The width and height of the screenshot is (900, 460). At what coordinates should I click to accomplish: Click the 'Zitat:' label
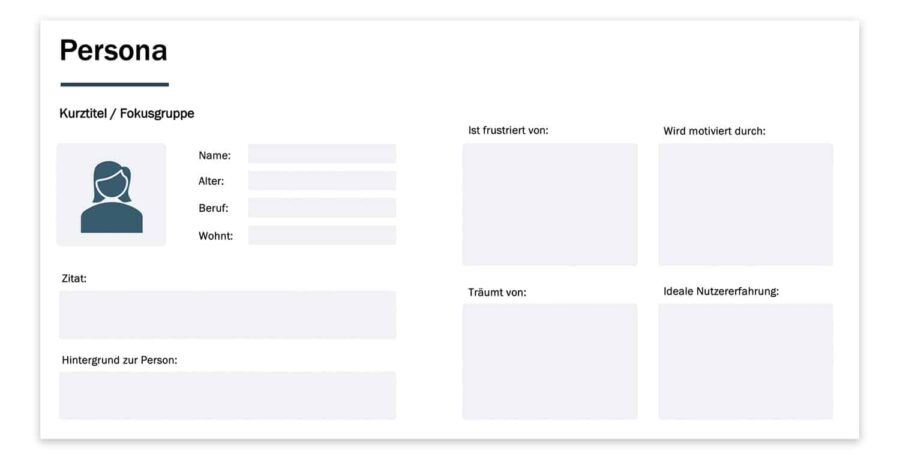74,279
